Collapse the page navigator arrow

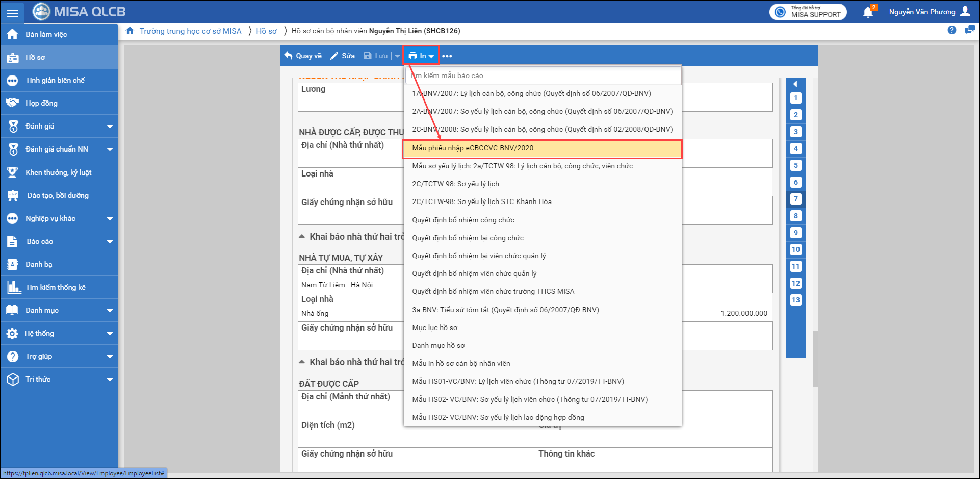pos(795,84)
